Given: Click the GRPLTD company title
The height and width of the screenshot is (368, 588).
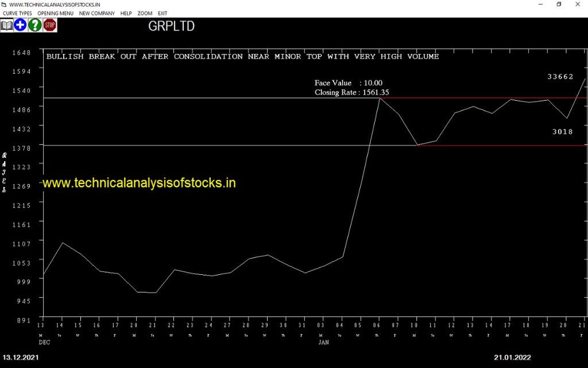Looking at the screenshot, I should (171, 26).
